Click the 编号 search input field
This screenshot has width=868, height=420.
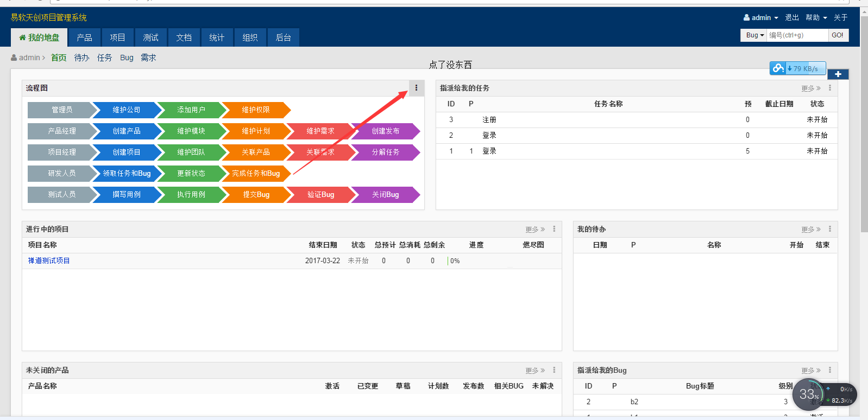coord(797,35)
